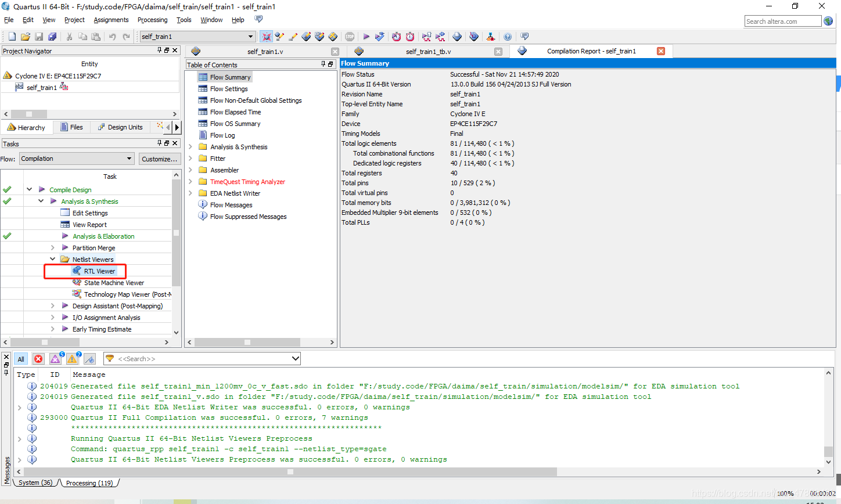Switch to the self_train1_tb.v tab
The width and height of the screenshot is (841, 504).
click(x=428, y=52)
